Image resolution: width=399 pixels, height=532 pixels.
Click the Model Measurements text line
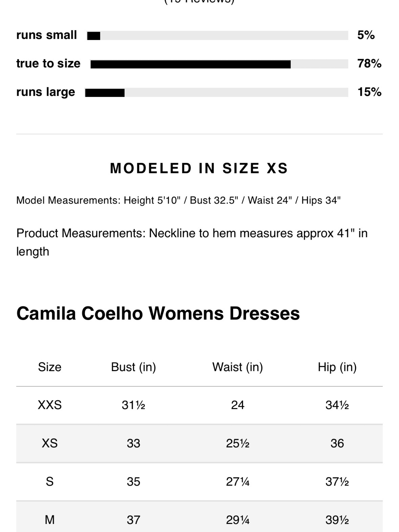point(178,200)
